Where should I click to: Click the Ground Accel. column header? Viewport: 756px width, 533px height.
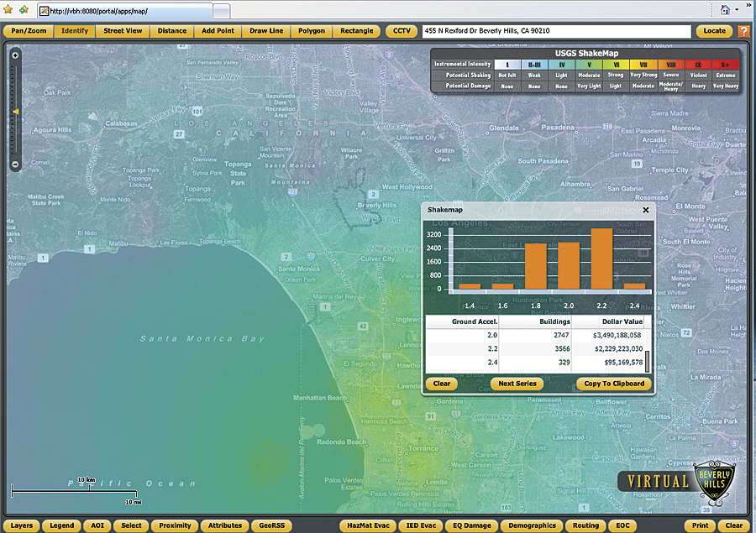[x=462, y=321]
